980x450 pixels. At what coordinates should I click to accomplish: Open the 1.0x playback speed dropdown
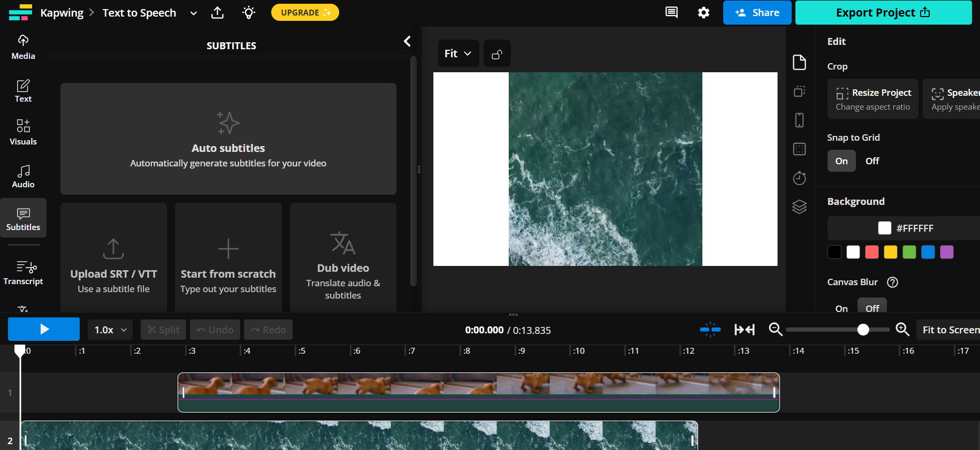point(111,330)
